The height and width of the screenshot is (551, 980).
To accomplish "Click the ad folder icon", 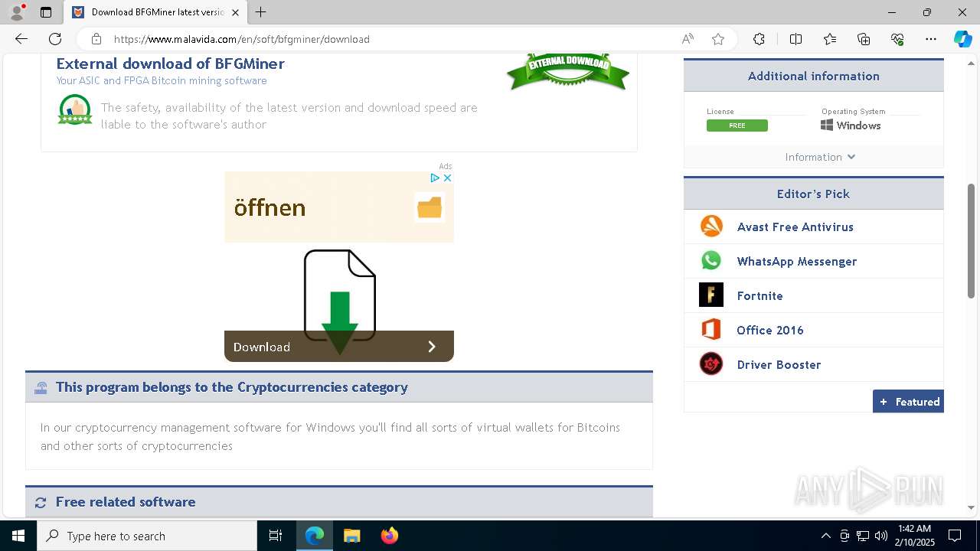I will coord(430,207).
